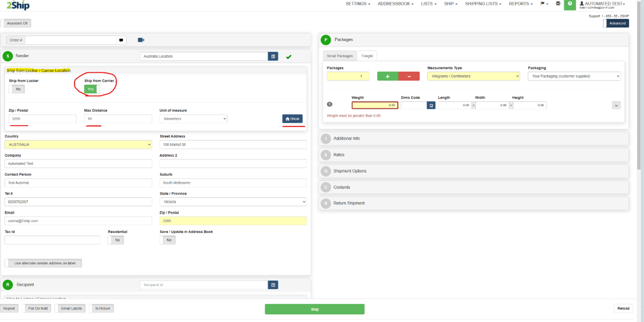The image size is (644, 322).
Task: Click the Ship button
Action: [314, 309]
